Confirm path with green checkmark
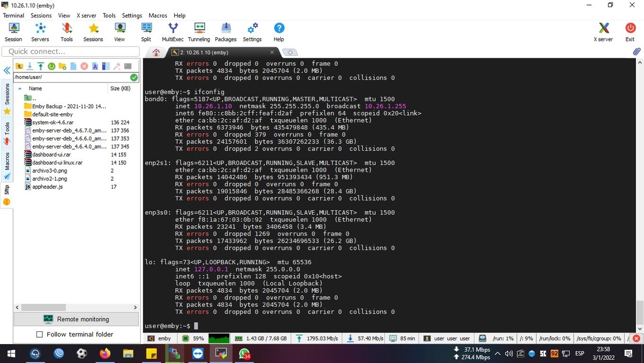Screen dimensions: 644x363 pyautogui.click(x=134, y=77)
